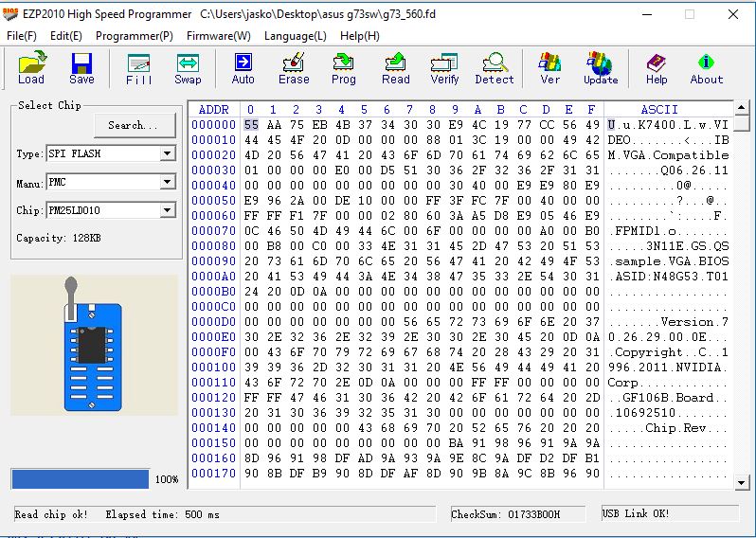Open the File(F) menu
This screenshot has height=538, width=756.
[x=21, y=36]
